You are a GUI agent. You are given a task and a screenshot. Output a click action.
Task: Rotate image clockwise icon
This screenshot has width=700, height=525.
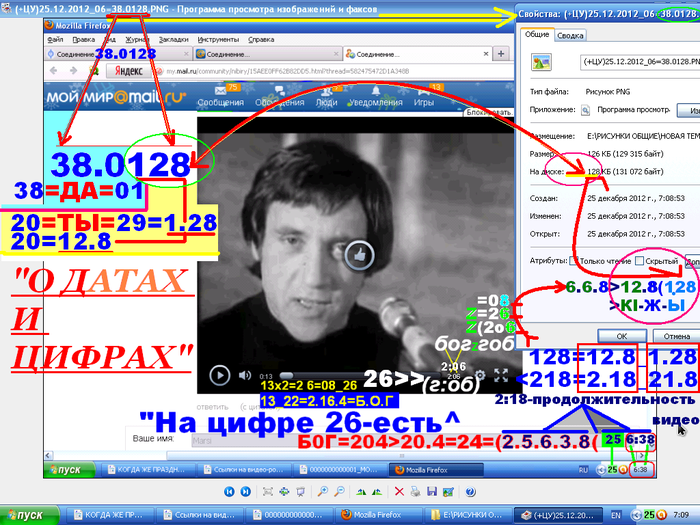pyautogui.click(x=361, y=492)
